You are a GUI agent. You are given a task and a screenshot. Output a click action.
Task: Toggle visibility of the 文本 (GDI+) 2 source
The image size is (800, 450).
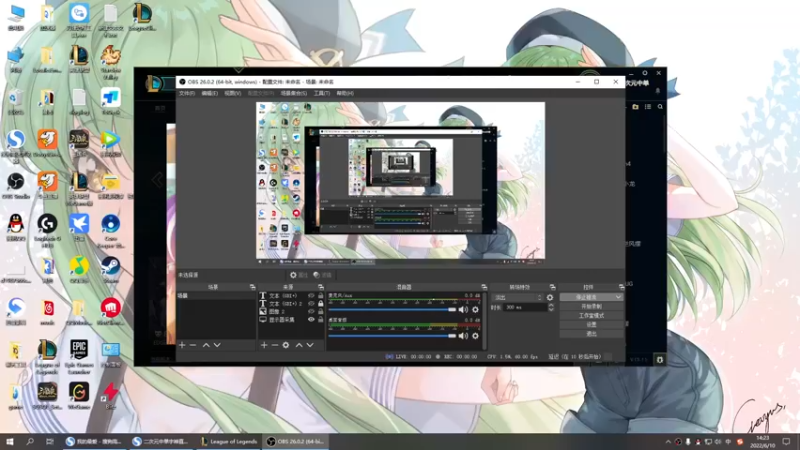point(311,304)
